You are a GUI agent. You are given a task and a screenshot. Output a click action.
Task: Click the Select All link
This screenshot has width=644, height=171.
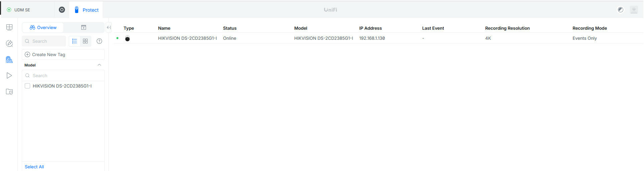pos(34,167)
